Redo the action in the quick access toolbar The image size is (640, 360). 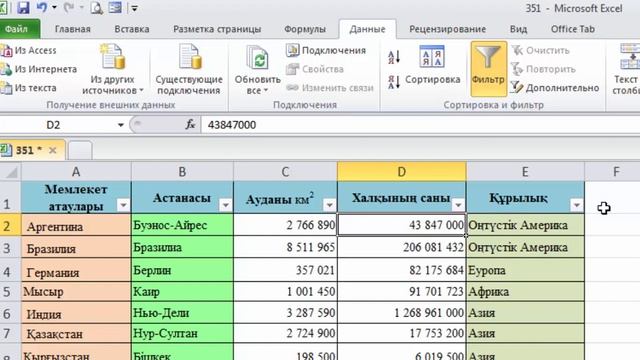point(69,7)
